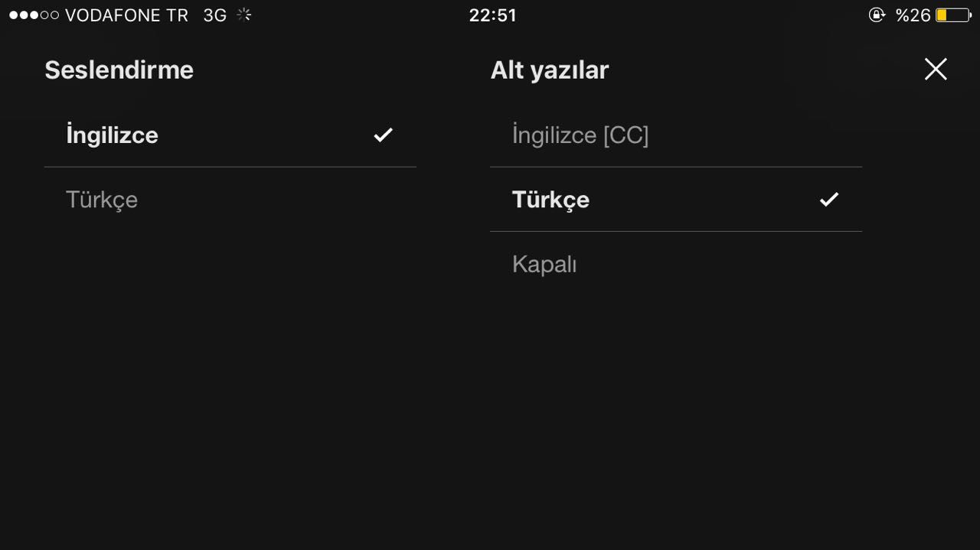Tap the rotation lock icon in status bar

[877, 15]
